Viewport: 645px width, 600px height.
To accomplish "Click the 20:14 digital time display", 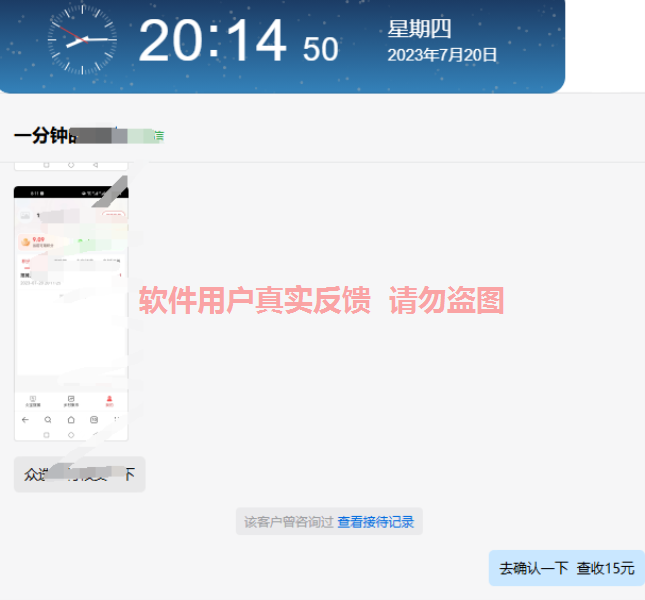I will pyautogui.click(x=212, y=41).
